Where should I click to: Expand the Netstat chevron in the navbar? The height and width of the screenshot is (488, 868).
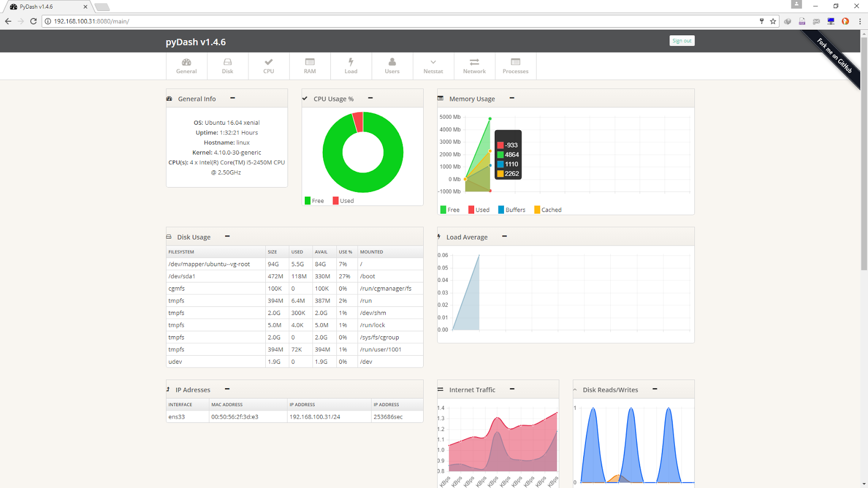tap(433, 62)
